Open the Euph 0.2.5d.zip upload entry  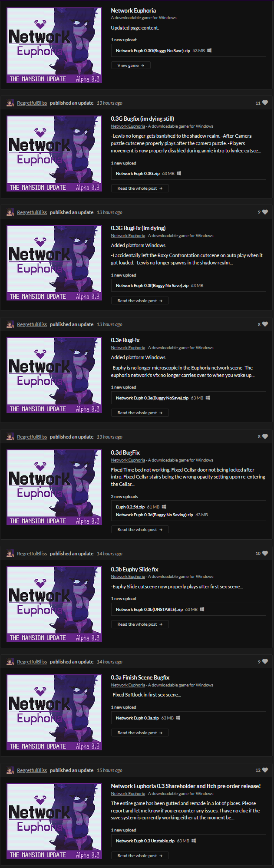[x=130, y=507]
